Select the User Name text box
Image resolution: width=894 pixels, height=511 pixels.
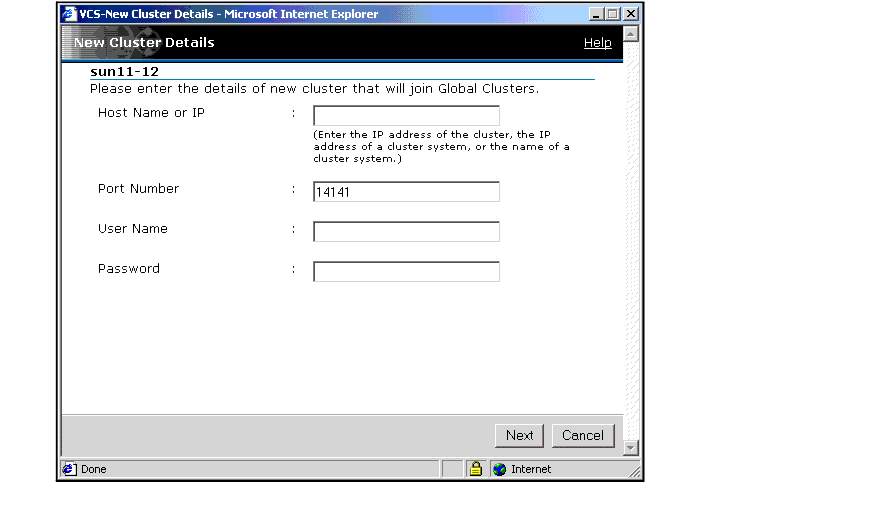point(406,232)
